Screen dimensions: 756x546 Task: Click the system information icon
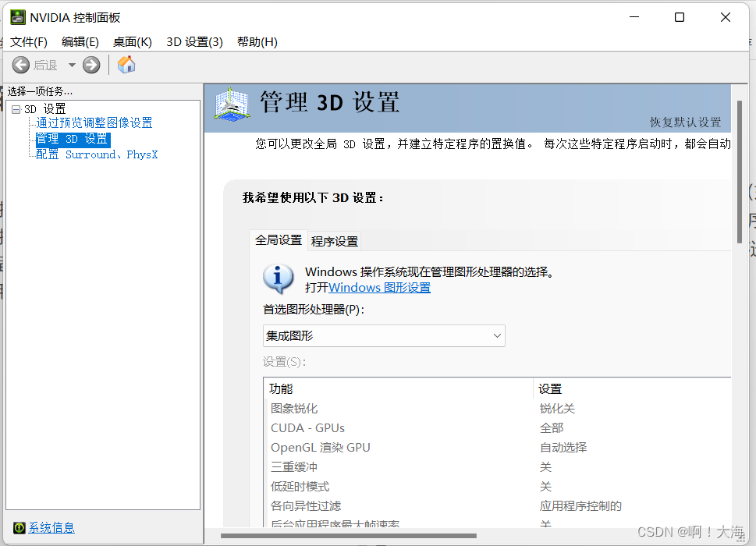click(20, 528)
